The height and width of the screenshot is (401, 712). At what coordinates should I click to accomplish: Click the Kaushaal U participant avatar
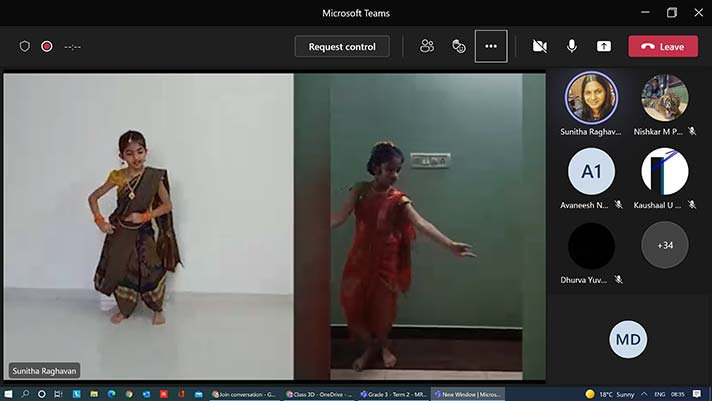coord(664,171)
